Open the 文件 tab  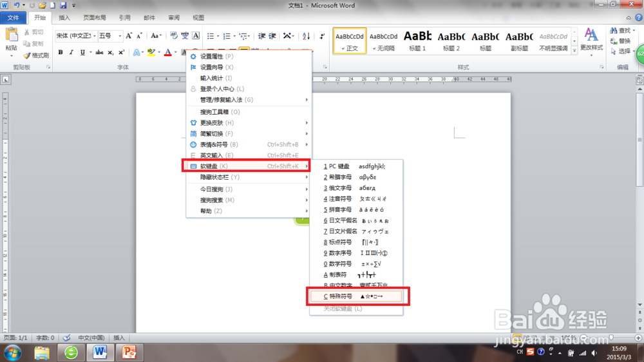(x=13, y=17)
